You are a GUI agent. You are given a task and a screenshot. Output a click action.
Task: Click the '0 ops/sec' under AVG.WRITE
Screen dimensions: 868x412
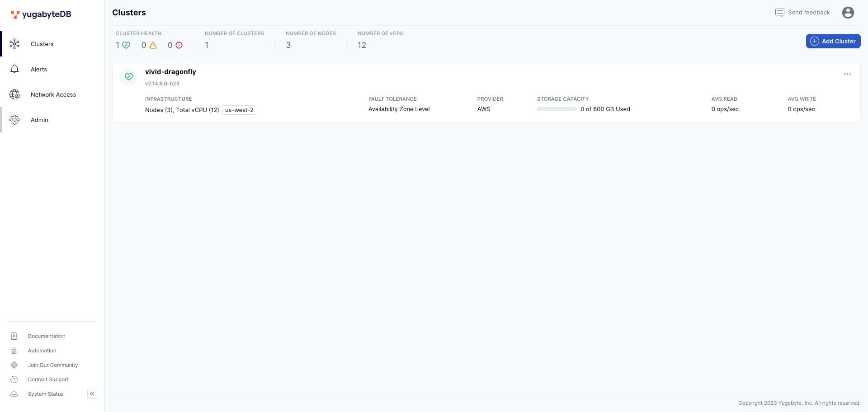point(802,109)
